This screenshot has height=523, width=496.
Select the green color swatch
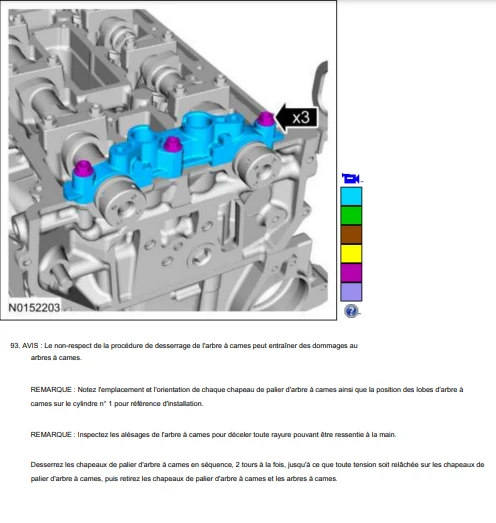pos(351,215)
